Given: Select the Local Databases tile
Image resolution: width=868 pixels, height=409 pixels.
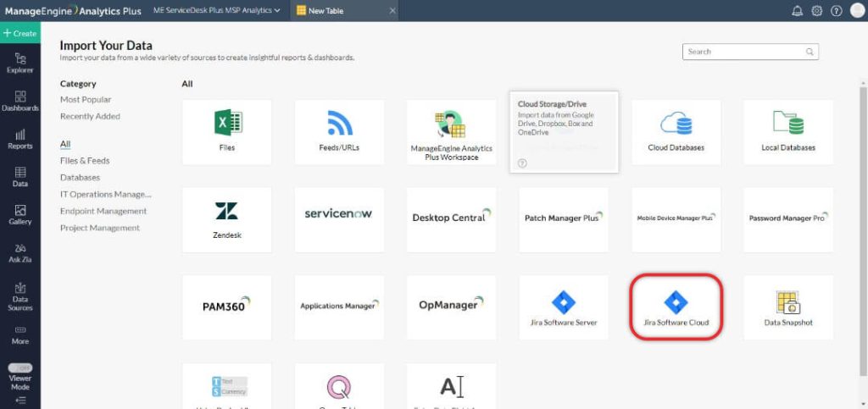Looking at the screenshot, I should coord(788,132).
